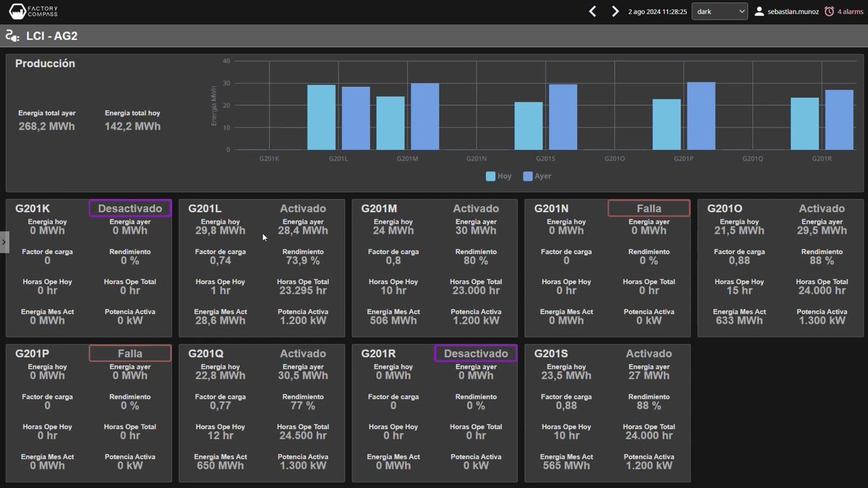Click G201Q's 650 MWh monthly energy
The image size is (868, 488).
tap(220, 466)
